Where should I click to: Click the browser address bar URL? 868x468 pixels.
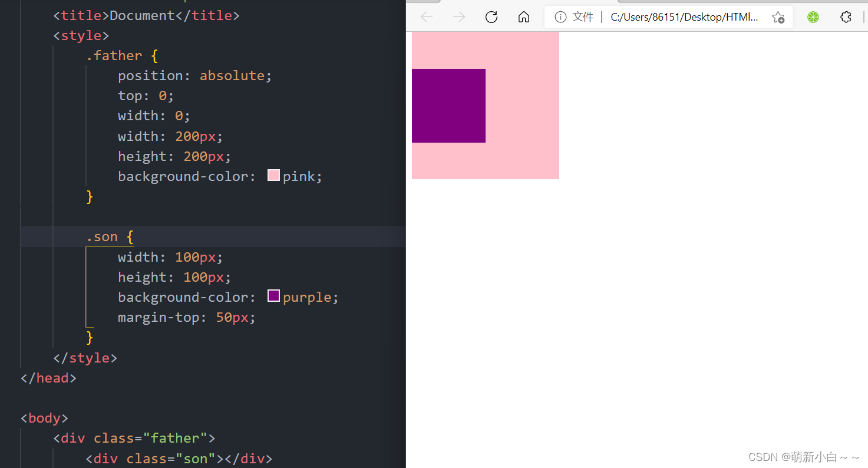tap(685, 17)
